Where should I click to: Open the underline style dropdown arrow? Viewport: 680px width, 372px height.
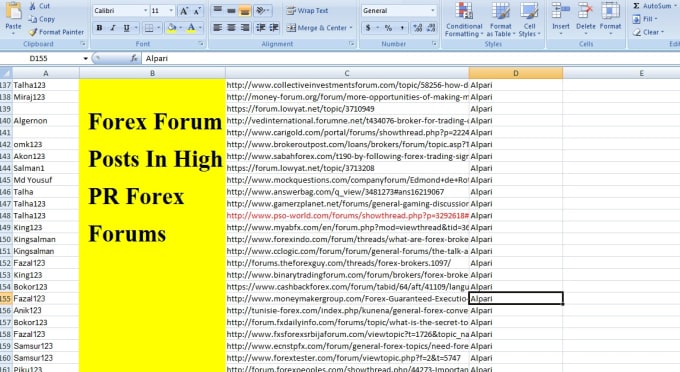point(136,28)
